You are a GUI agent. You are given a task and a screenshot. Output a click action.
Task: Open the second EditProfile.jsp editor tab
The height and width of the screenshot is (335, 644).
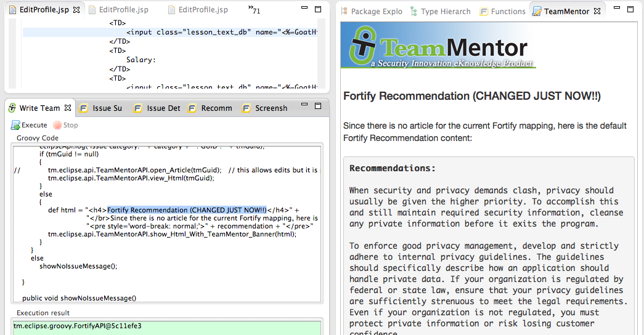click(124, 10)
